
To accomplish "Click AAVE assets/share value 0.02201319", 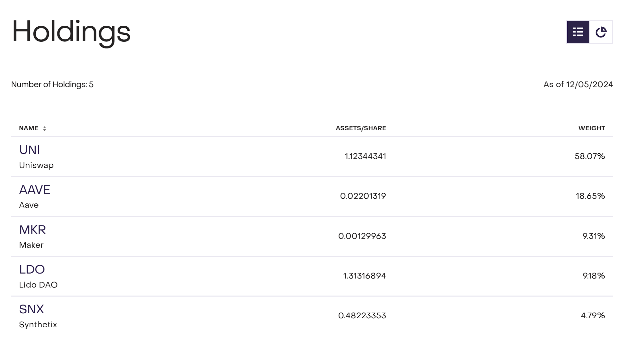I will click(363, 196).
